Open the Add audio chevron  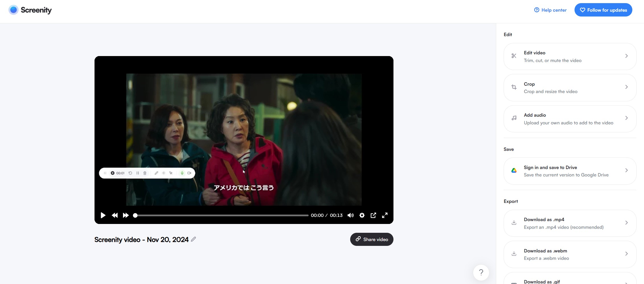[x=626, y=118]
